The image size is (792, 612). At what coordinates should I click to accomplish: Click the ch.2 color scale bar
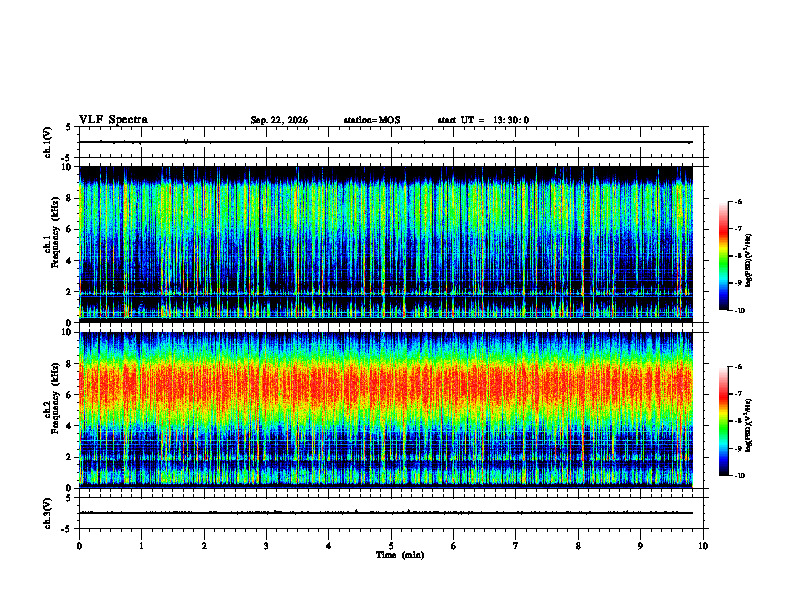(x=724, y=421)
